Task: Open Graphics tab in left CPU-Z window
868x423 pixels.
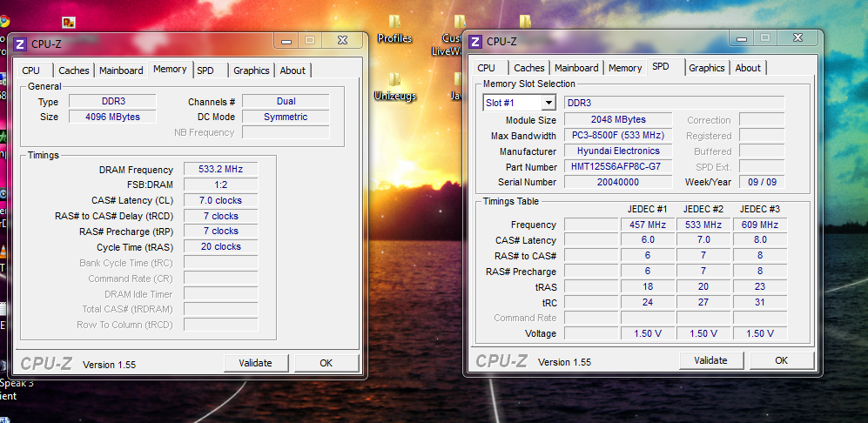Action: [x=252, y=70]
